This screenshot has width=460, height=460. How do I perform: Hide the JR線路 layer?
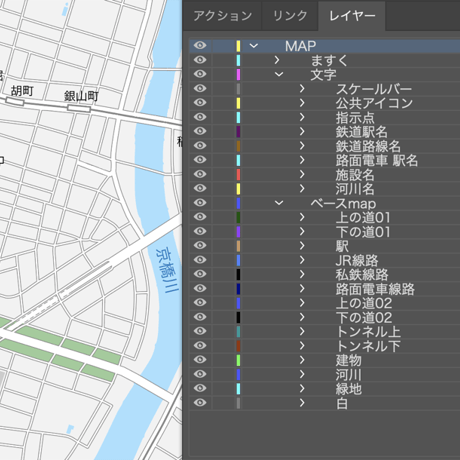(x=200, y=259)
